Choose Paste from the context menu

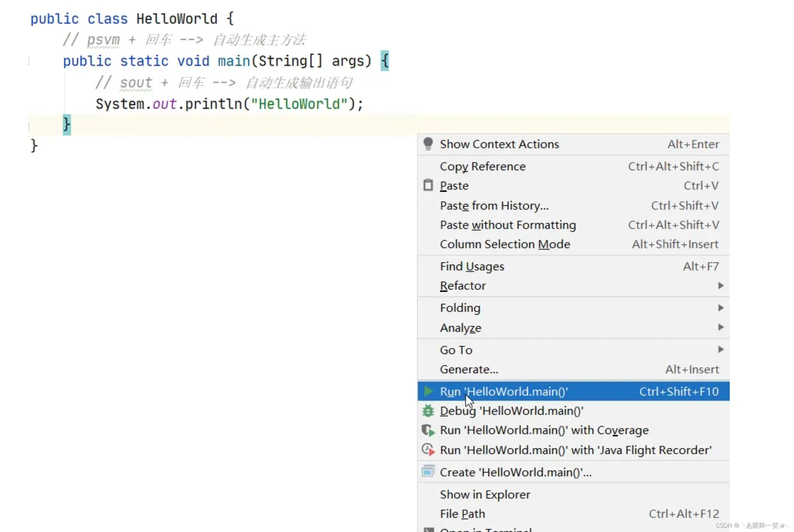click(x=573, y=185)
